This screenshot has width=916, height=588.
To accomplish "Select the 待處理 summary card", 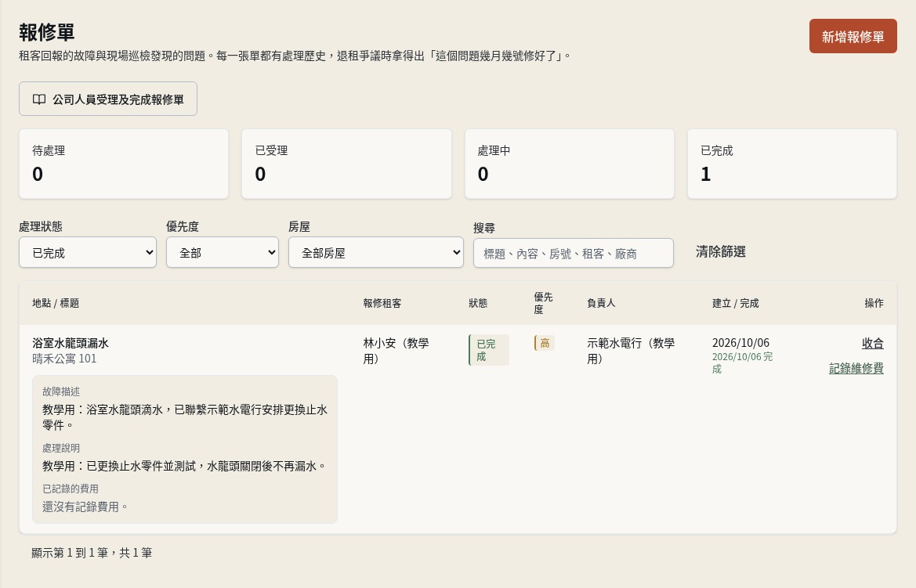I will [x=124, y=164].
